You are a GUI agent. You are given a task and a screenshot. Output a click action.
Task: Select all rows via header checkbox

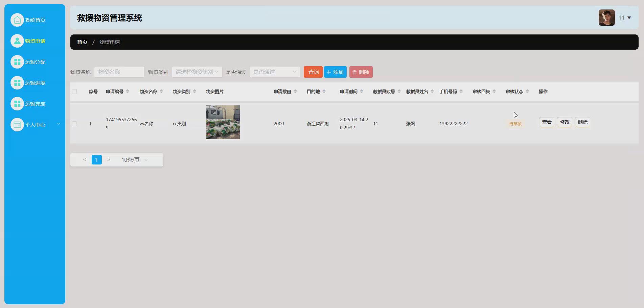tap(74, 92)
